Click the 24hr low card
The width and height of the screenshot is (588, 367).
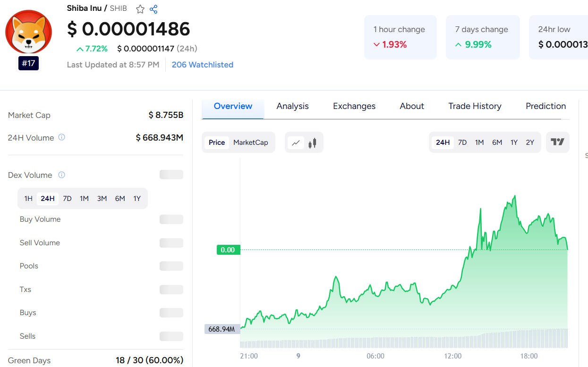[559, 37]
